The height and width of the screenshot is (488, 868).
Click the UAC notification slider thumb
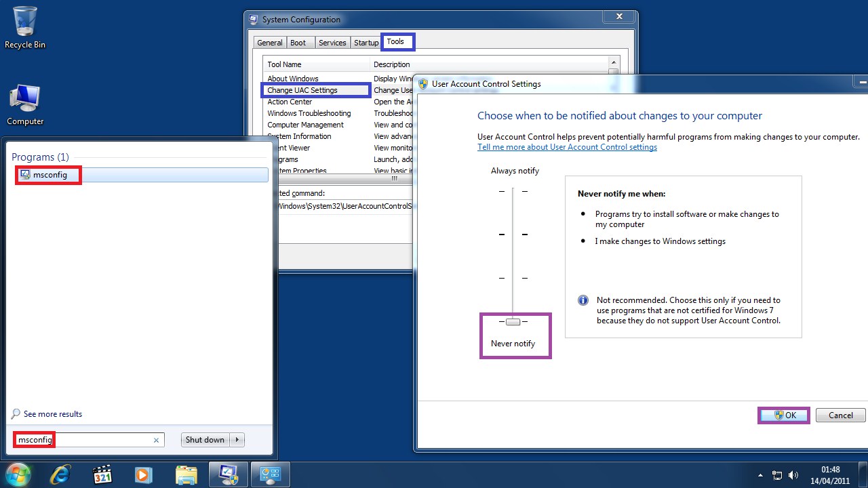pos(513,322)
